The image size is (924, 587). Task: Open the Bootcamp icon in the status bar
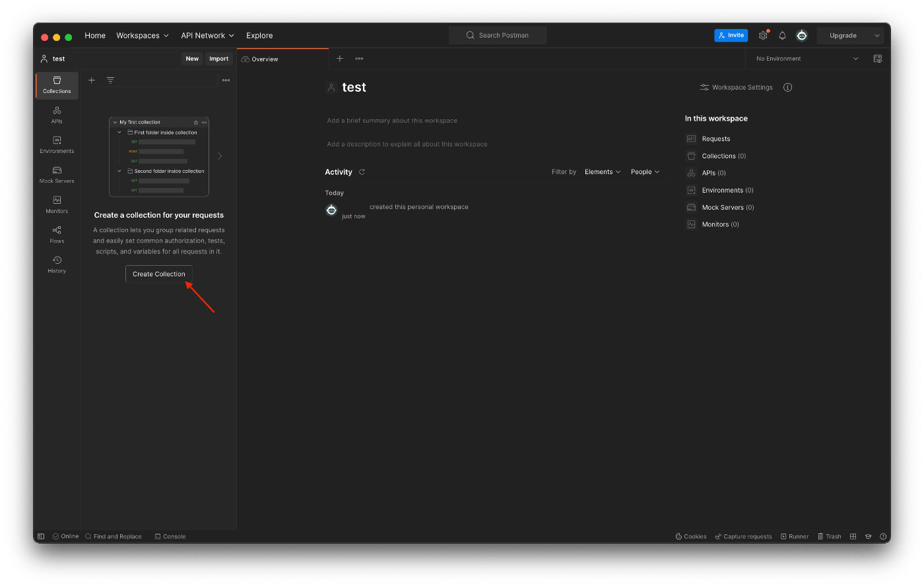point(868,536)
